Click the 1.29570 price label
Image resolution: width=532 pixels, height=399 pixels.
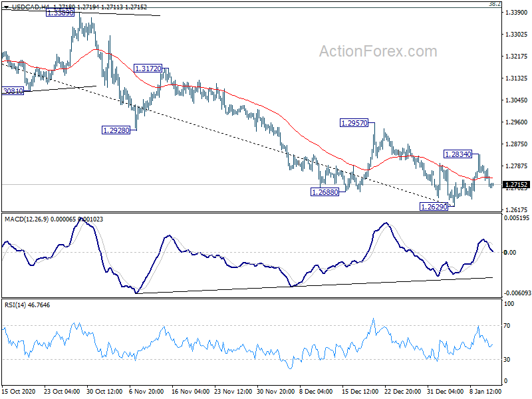point(354,123)
